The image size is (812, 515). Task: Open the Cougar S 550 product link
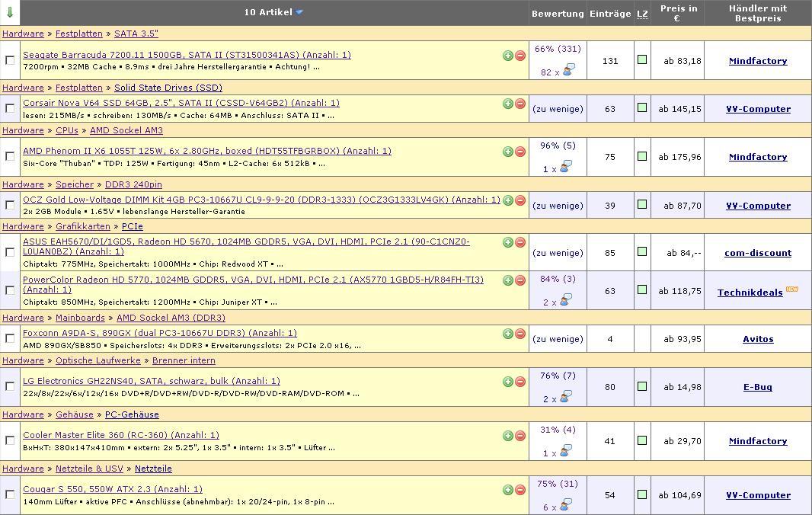point(113,489)
